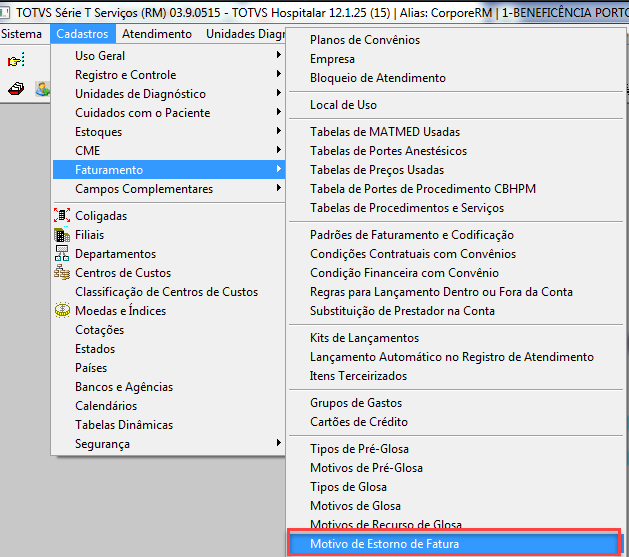629x557 pixels.
Task: Select Grupos de Gastos
Action: 456,403
